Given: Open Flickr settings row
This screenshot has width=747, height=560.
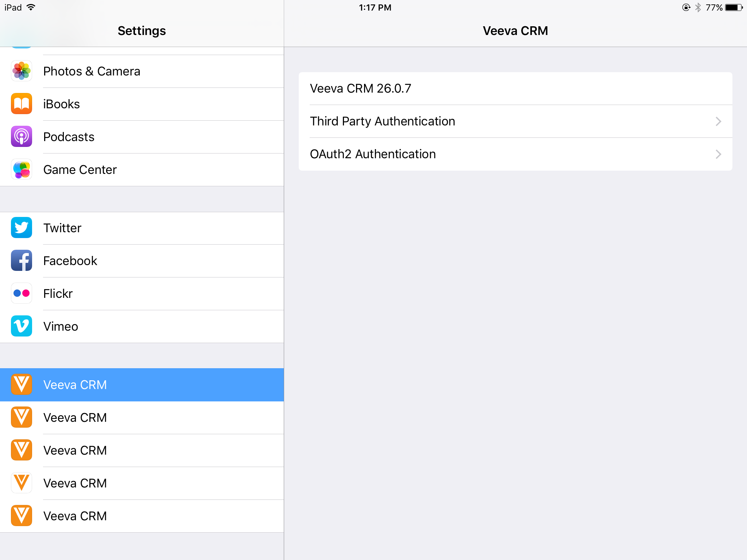Looking at the screenshot, I should (142, 293).
